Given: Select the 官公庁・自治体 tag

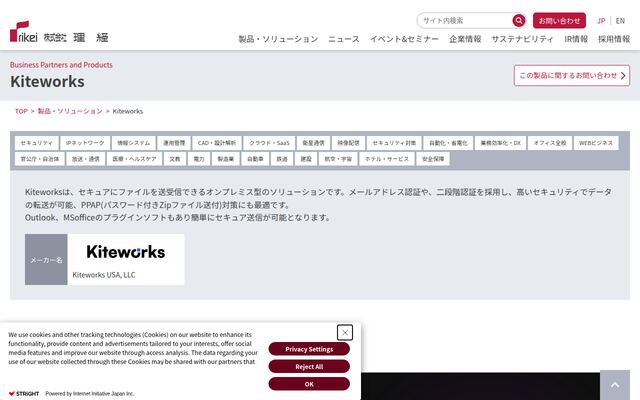Looking at the screenshot, I should (x=40, y=159).
